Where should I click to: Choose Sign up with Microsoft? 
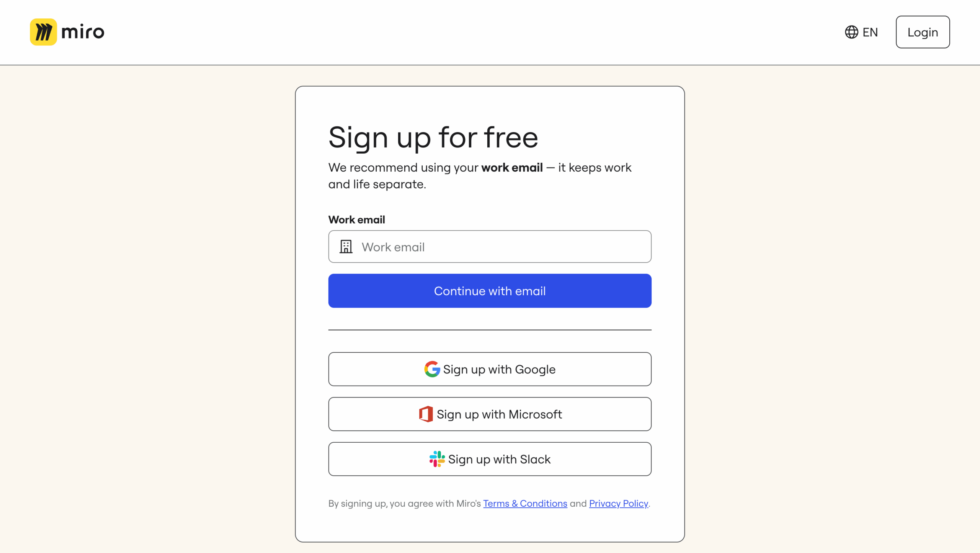[490, 414]
